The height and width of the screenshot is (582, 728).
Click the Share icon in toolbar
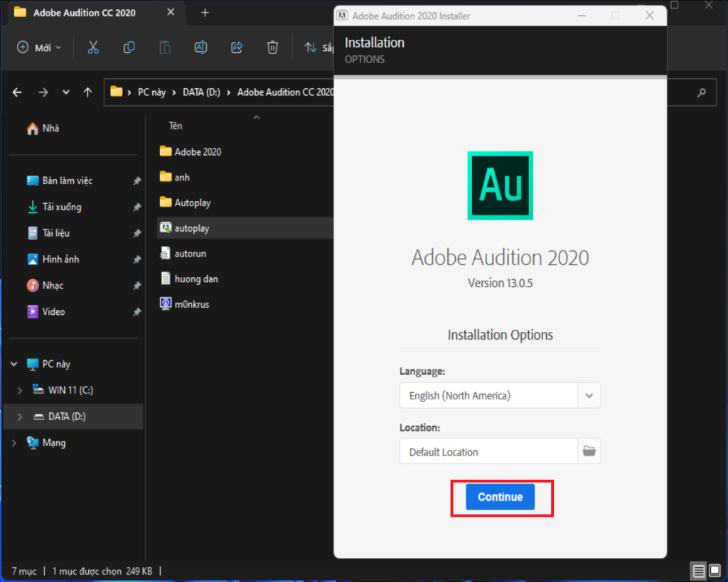(x=237, y=48)
